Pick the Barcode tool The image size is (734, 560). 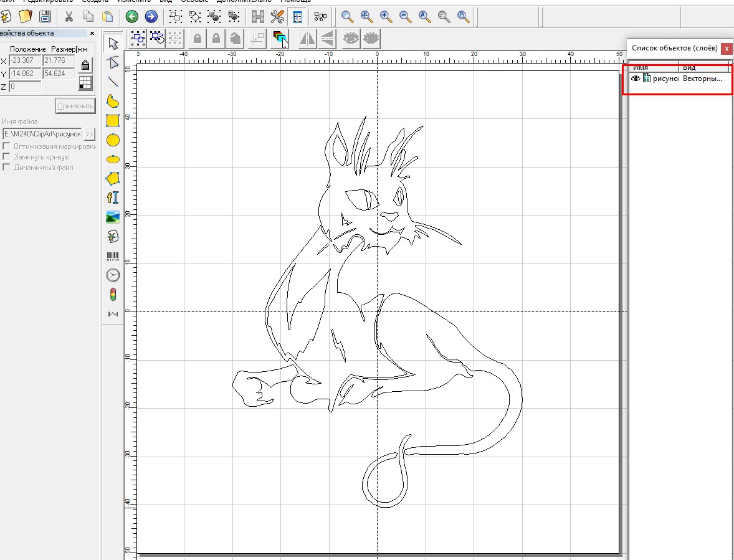pos(113,256)
